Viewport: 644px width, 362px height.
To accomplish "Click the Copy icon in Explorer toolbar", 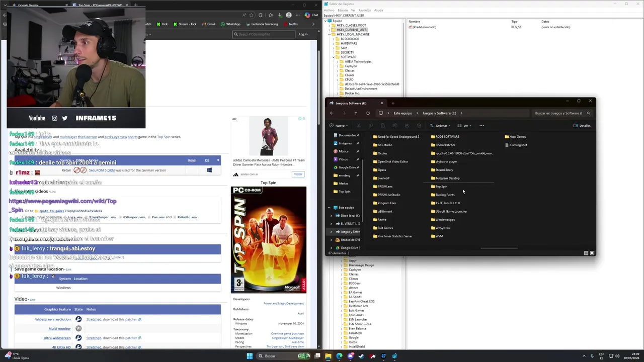I will click(x=371, y=126).
